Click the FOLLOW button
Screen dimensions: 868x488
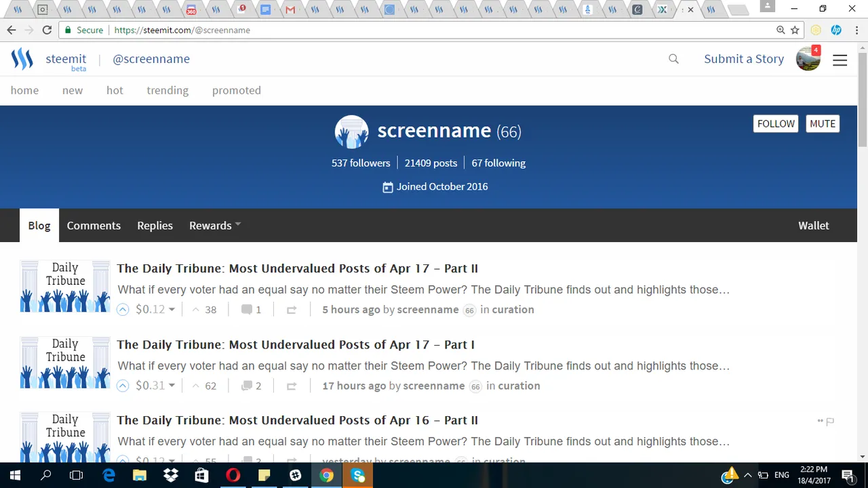[776, 123]
